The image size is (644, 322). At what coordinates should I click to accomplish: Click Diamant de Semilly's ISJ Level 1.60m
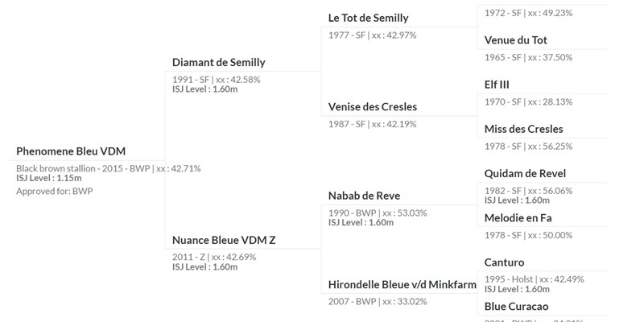(204, 89)
